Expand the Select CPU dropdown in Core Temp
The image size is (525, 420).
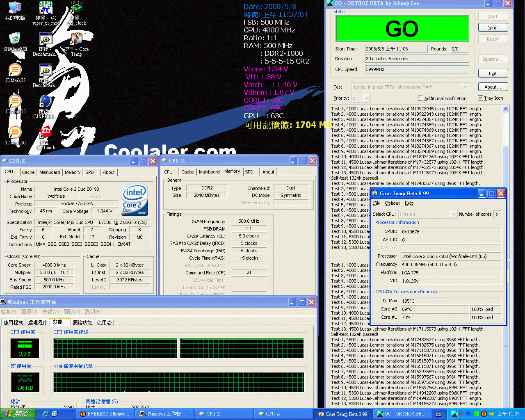(x=454, y=214)
